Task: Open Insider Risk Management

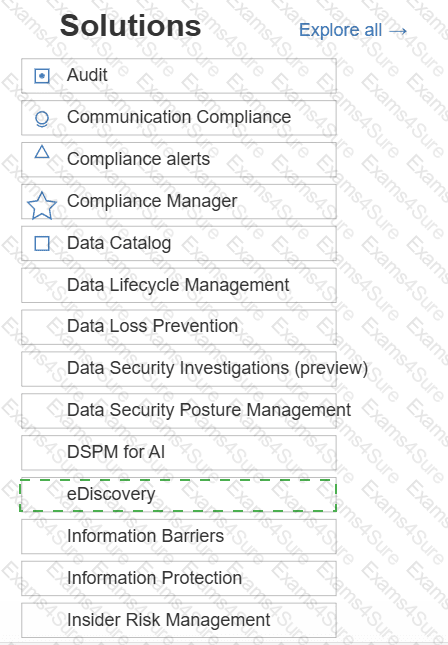Action: click(179, 621)
